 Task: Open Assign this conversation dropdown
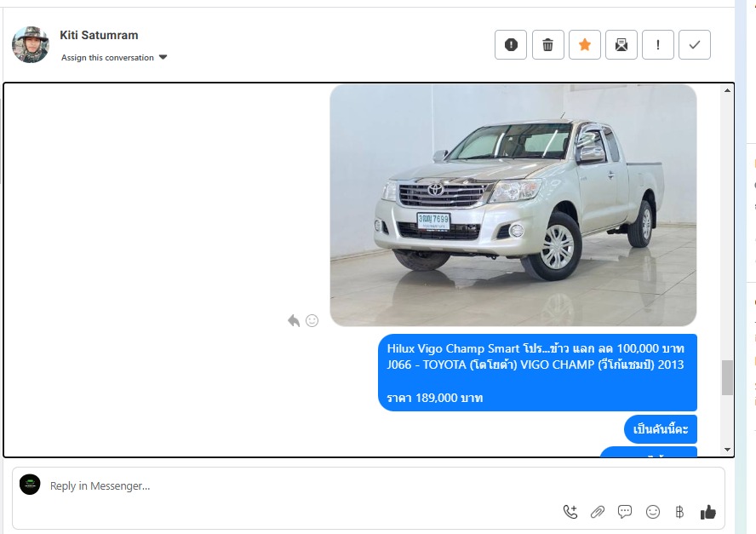(114, 57)
